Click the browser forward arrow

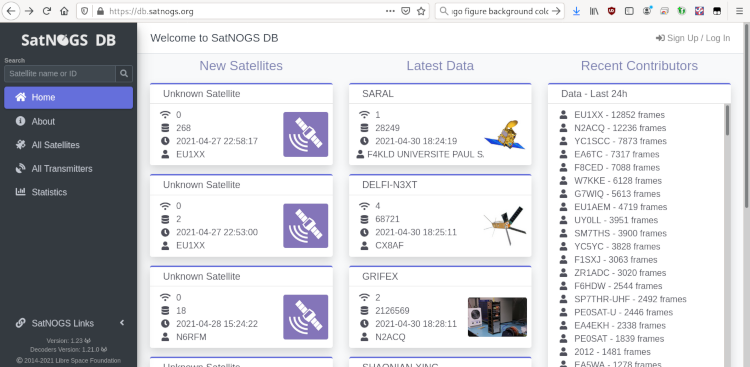point(29,11)
